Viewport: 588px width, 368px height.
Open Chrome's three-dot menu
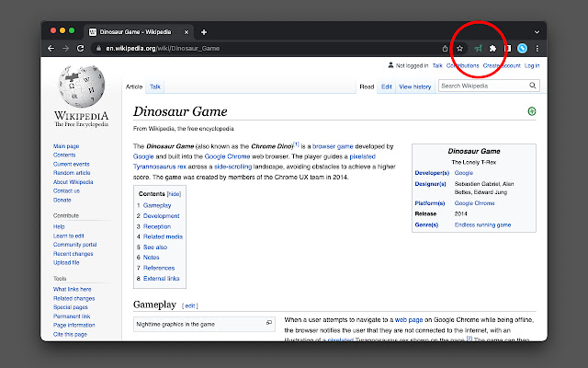[x=537, y=49]
